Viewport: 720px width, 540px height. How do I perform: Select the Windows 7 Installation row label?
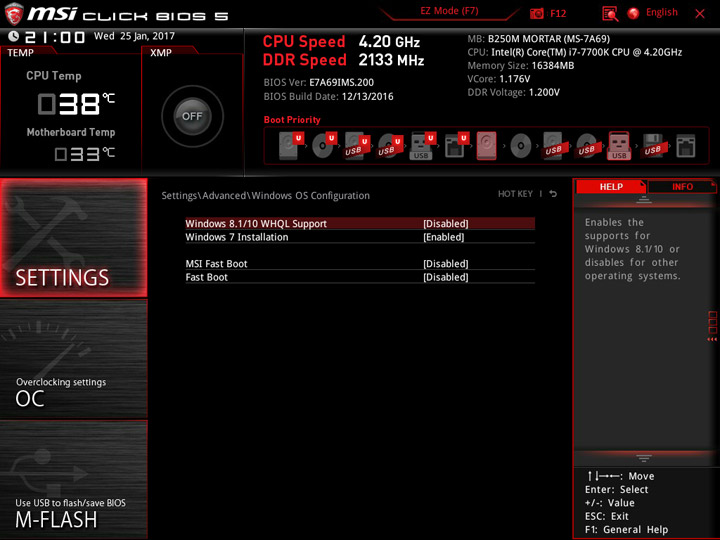pyautogui.click(x=236, y=237)
